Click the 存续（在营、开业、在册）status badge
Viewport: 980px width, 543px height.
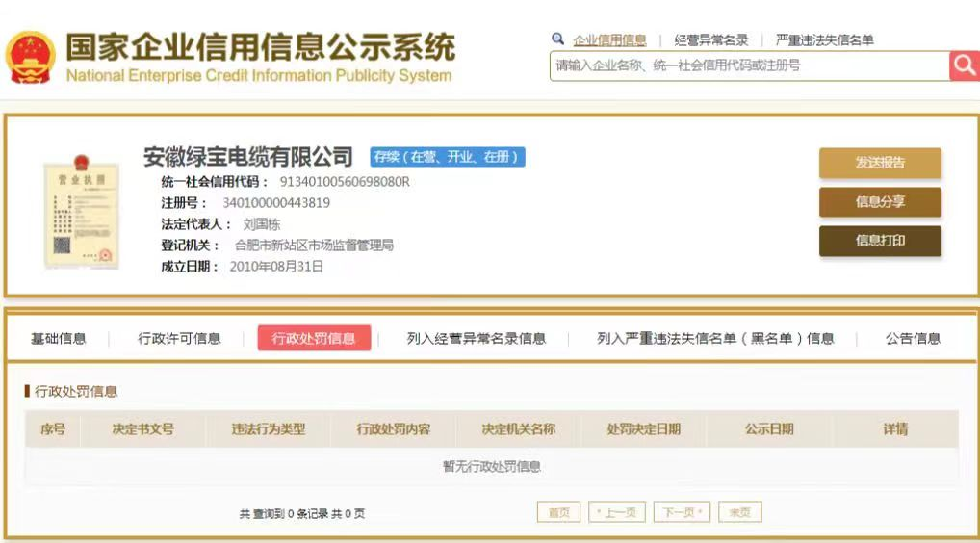click(x=447, y=157)
